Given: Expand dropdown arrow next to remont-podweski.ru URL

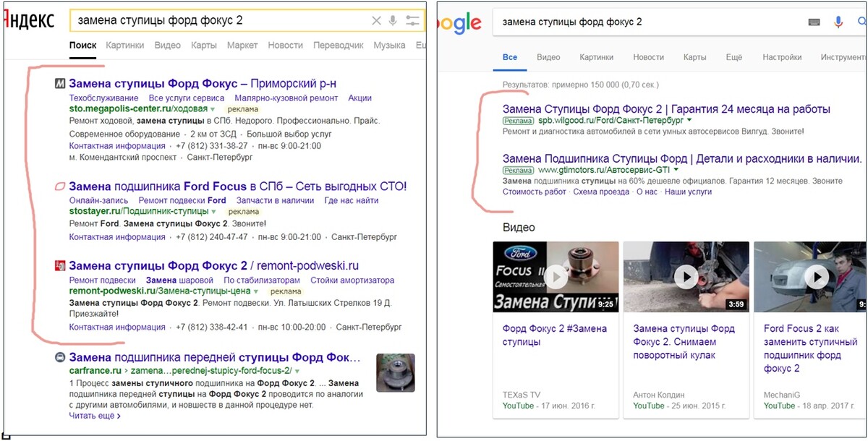Looking at the screenshot, I should tap(255, 291).
